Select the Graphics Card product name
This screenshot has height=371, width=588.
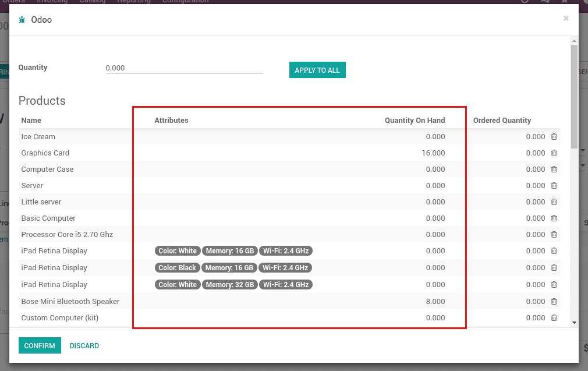[45, 153]
